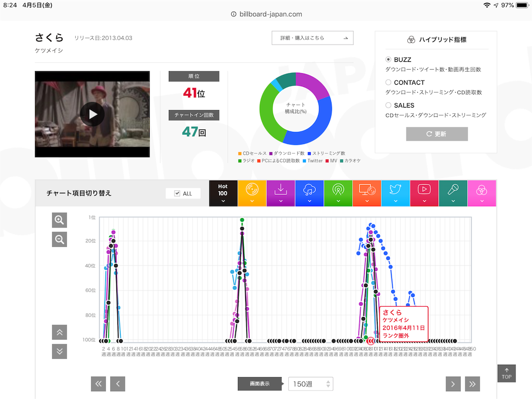Viewport: 532px width, 399px height.
Task: Click the battery status icon
Action: (523, 5)
